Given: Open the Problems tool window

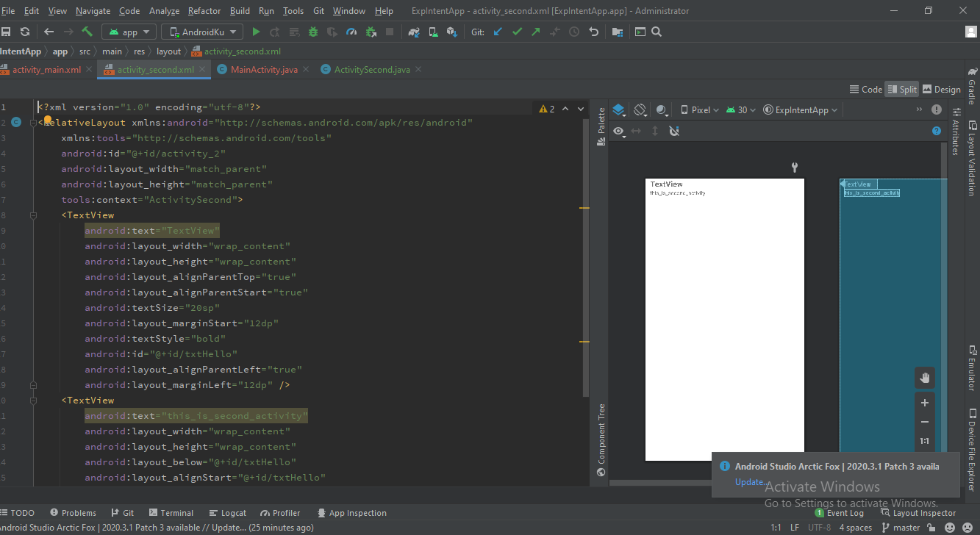Looking at the screenshot, I should point(73,513).
